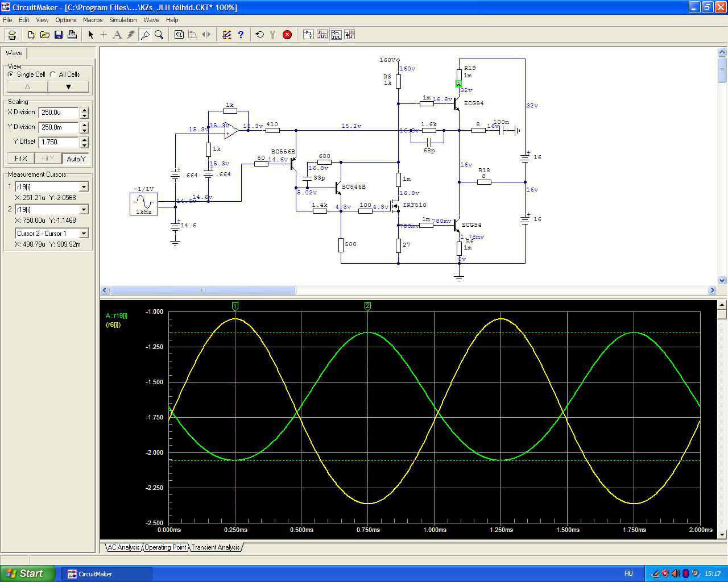Screen dimensions: 728x582
Task: Select the Single Cell radio button
Action: 11,74
